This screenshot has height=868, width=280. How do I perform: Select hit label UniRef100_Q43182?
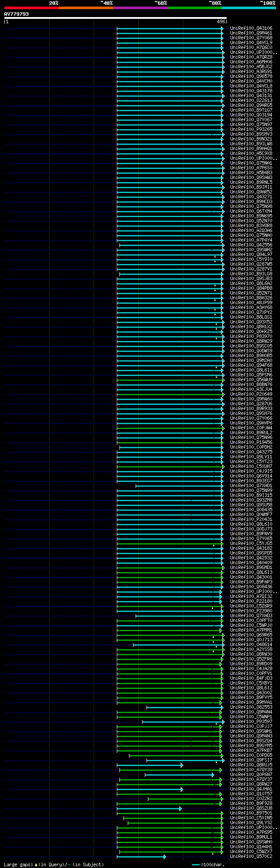click(x=251, y=548)
